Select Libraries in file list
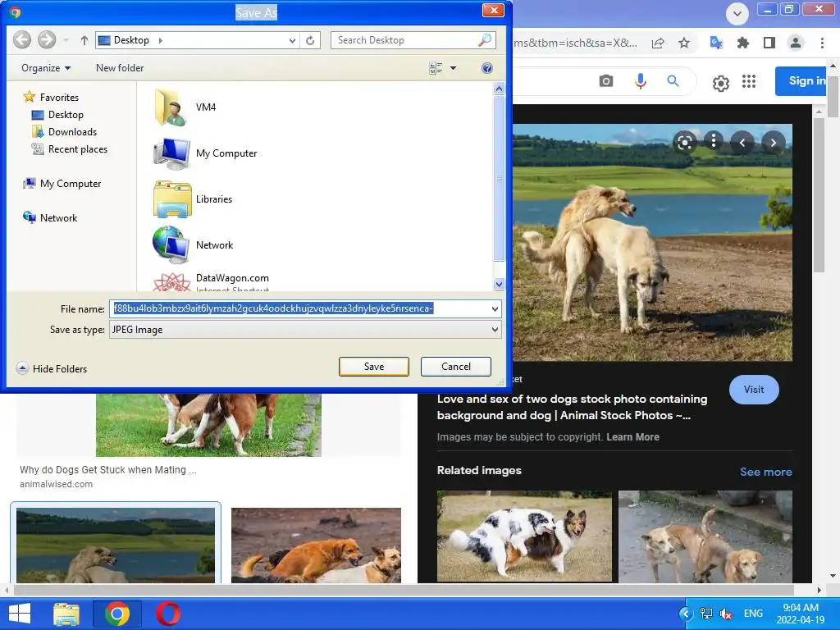The height and width of the screenshot is (630, 840). coord(194,199)
